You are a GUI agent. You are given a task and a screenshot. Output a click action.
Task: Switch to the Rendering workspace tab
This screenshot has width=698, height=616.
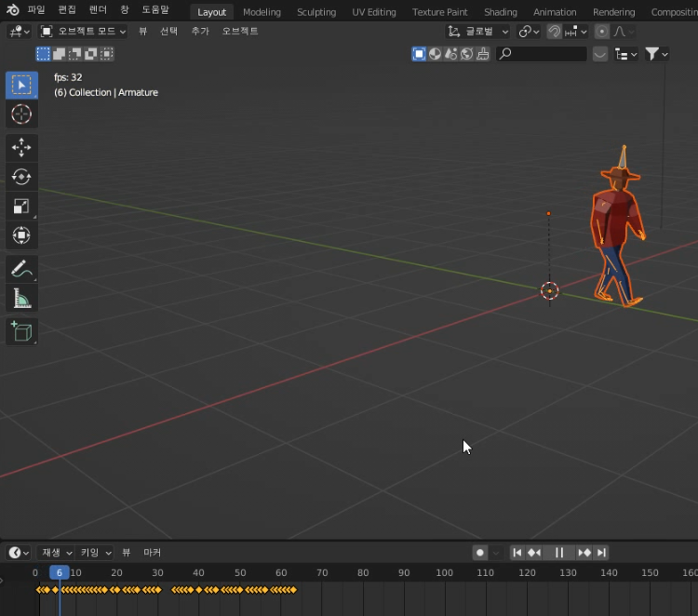[613, 12]
